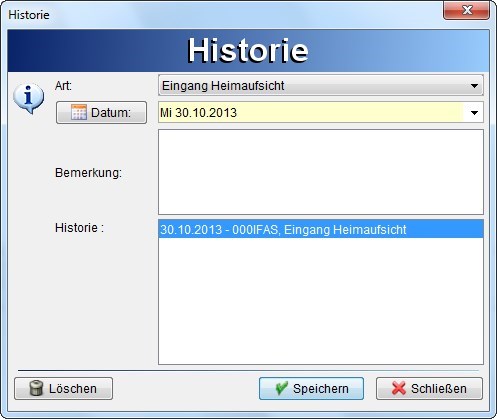Open the Art dropdown arrow

click(x=474, y=86)
